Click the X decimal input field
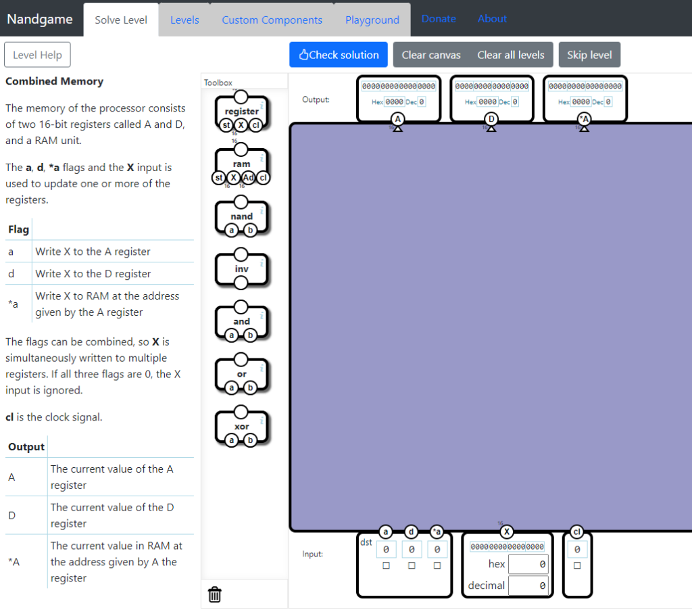 (528, 586)
